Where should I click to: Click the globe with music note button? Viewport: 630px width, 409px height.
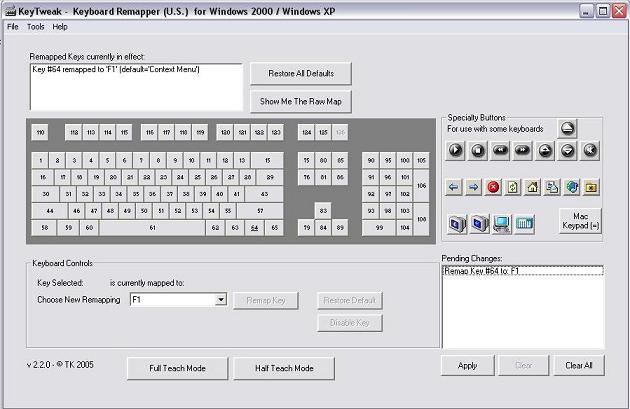click(572, 187)
